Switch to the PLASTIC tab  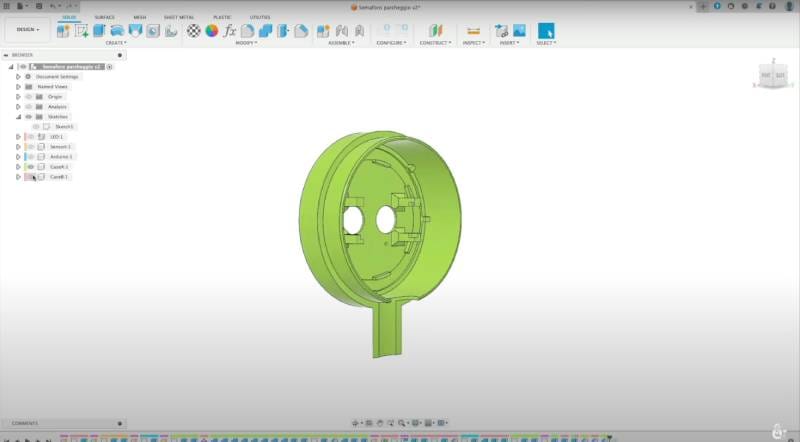(222, 17)
